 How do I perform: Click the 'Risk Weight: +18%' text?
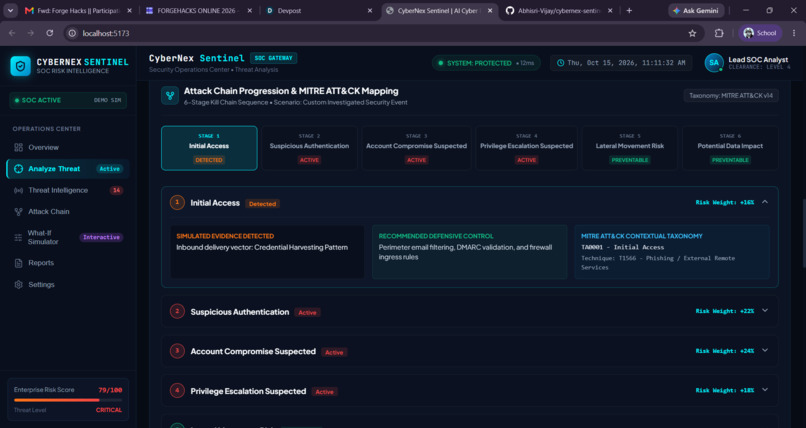tap(725, 390)
